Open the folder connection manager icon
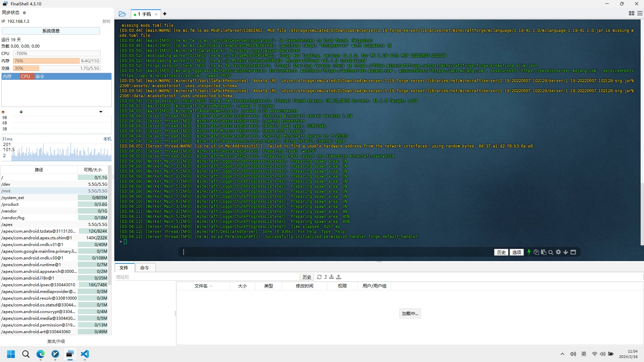The width and height of the screenshot is (644, 362). click(122, 14)
